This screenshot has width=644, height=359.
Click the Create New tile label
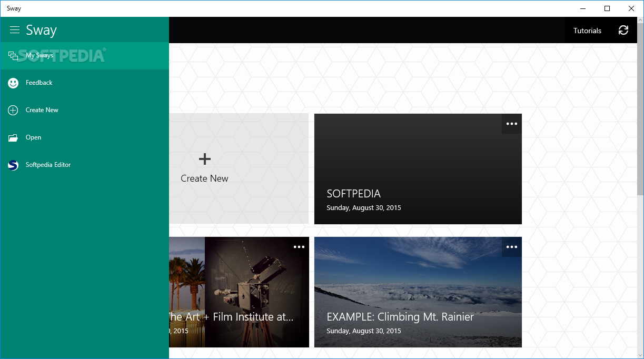click(204, 178)
